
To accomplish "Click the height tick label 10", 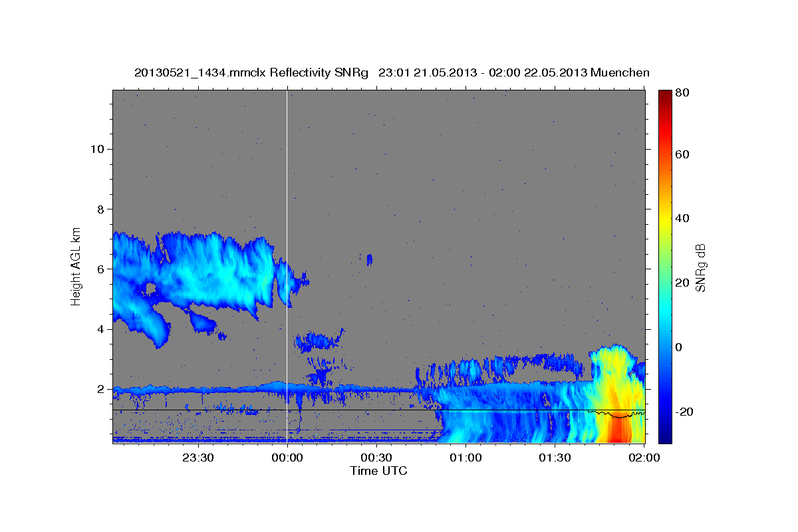I will (96, 149).
